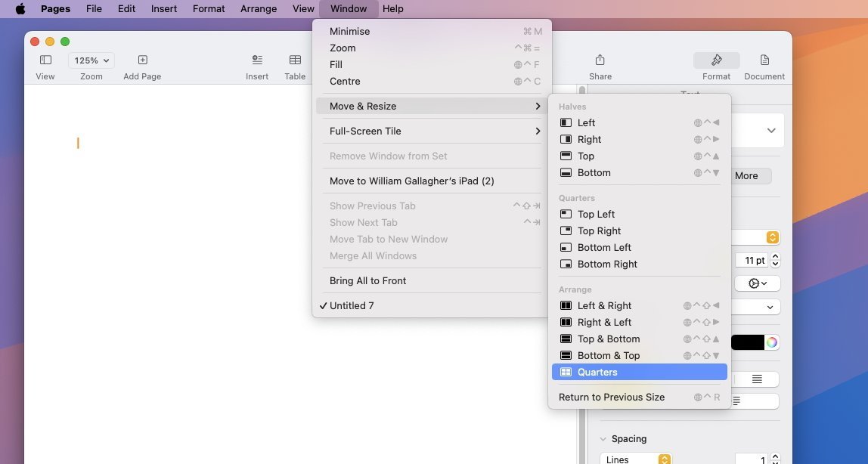
Task: Click the black text color swatch
Action: tap(747, 342)
